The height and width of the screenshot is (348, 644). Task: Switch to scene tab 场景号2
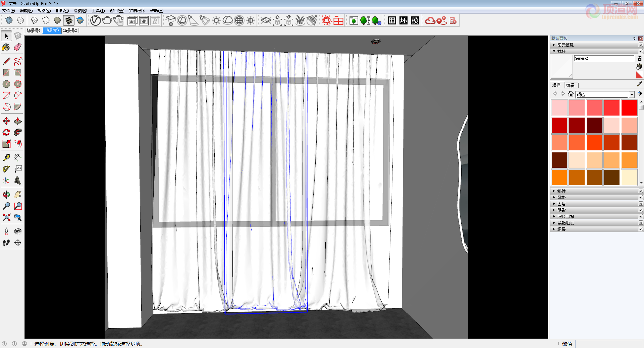coord(70,30)
